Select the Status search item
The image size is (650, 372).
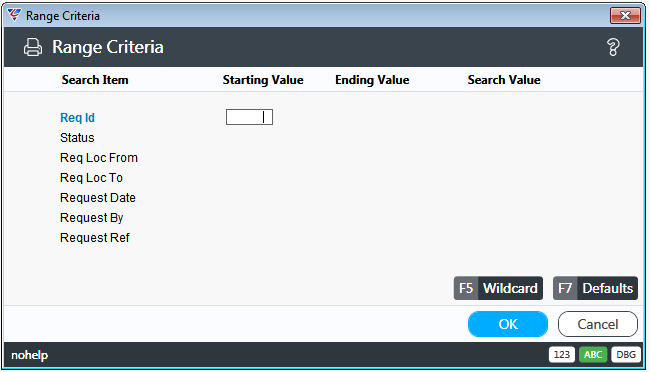point(77,138)
